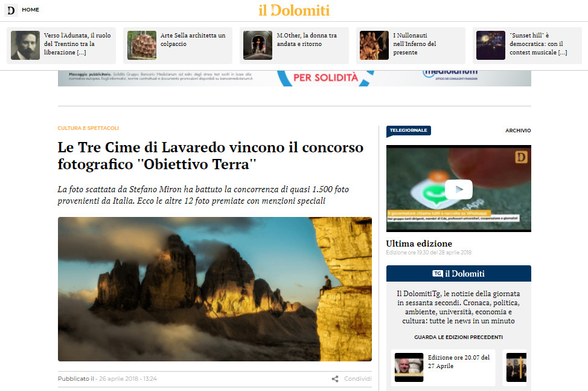The image size is (588, 391).
Task: Click the Tre Cime di Lavaredo photo
Action: (214, 289)
